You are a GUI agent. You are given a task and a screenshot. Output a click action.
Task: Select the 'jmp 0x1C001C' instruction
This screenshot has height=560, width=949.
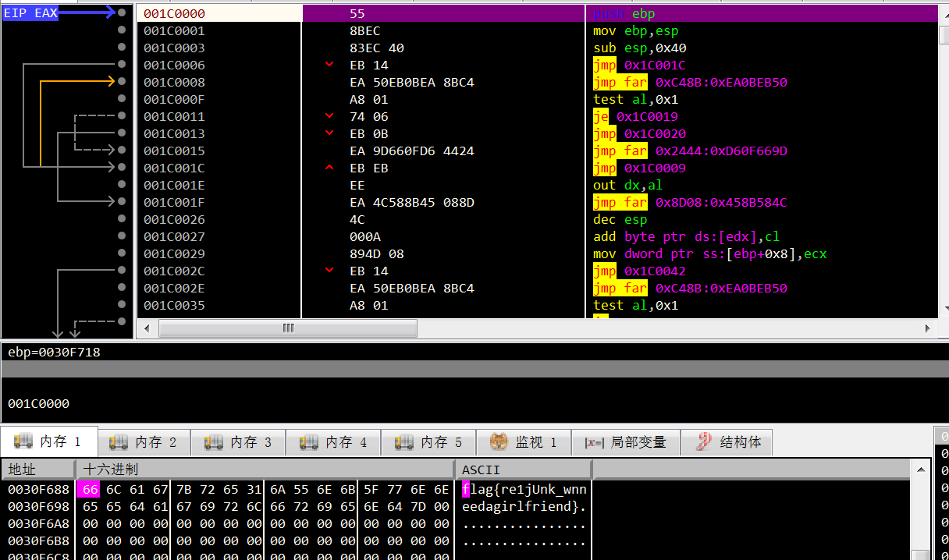click(x=640, y=65)
